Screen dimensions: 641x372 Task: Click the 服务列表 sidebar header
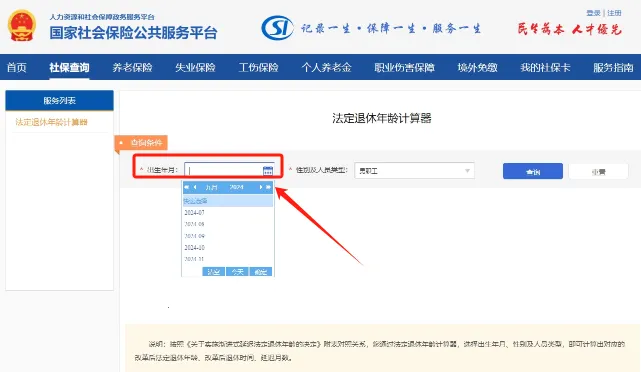pyautogui.click(x=60, y=101)
